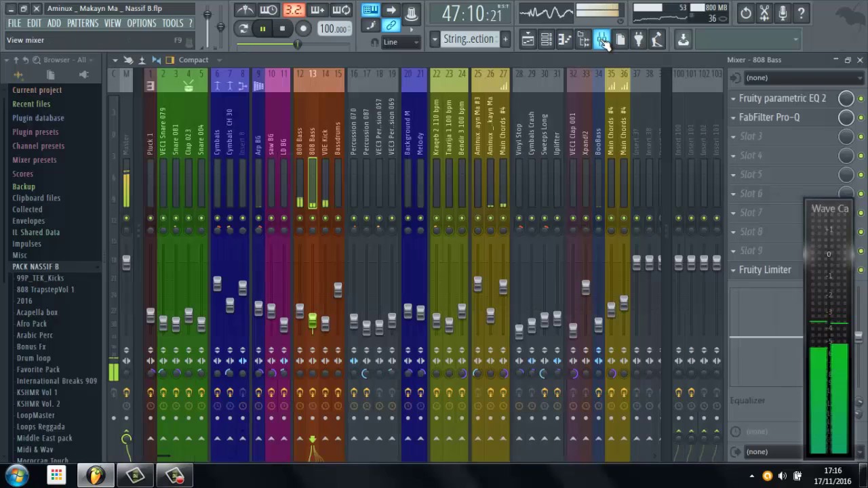Open mixer options menu arrow

pos(115,60)
